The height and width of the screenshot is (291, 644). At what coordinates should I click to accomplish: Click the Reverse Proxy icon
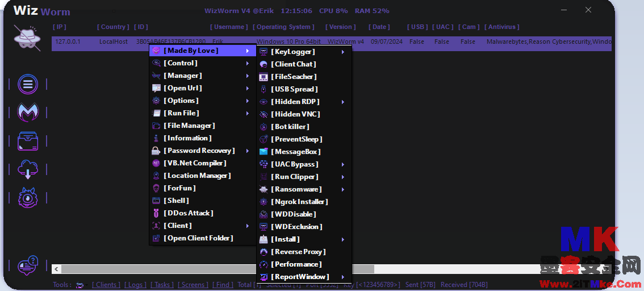pos(264,252)
